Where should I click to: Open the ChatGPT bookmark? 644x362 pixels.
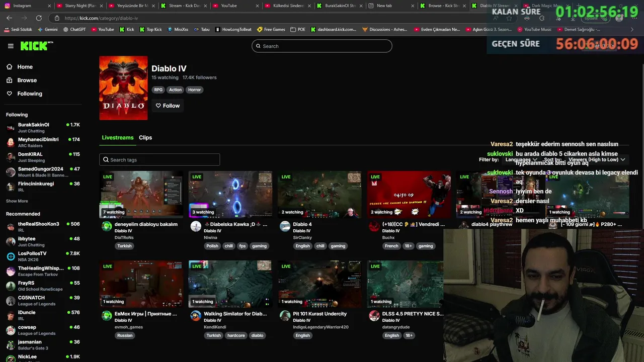point(74,30)
